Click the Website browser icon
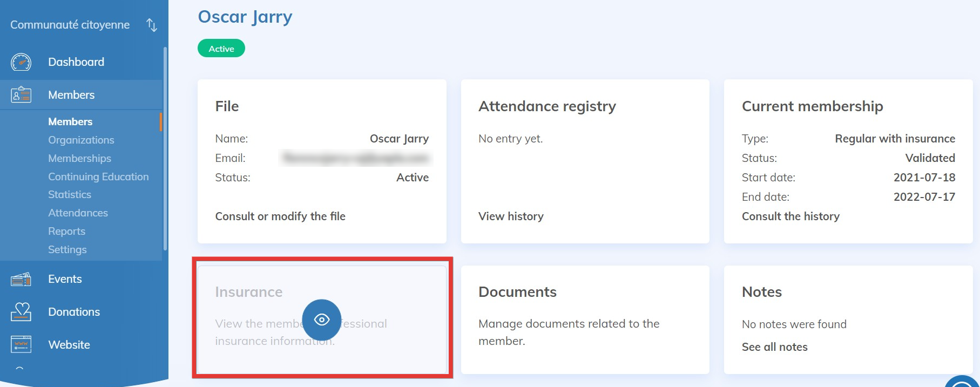 coord(21,344)
